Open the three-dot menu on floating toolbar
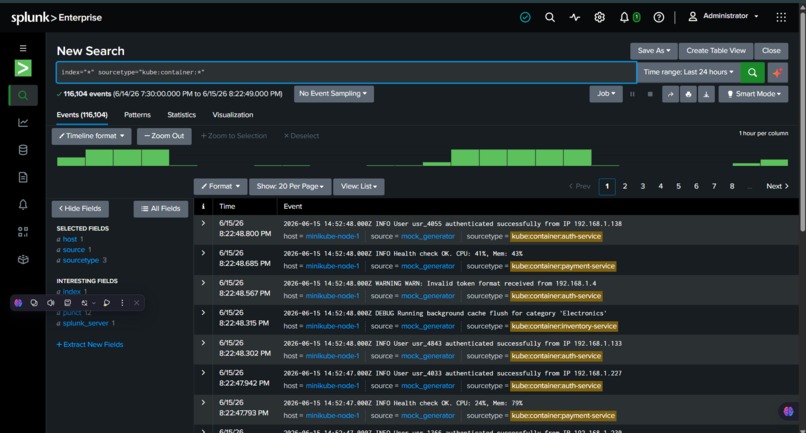This screenshot has width=806, height=433. pos(122,303)
